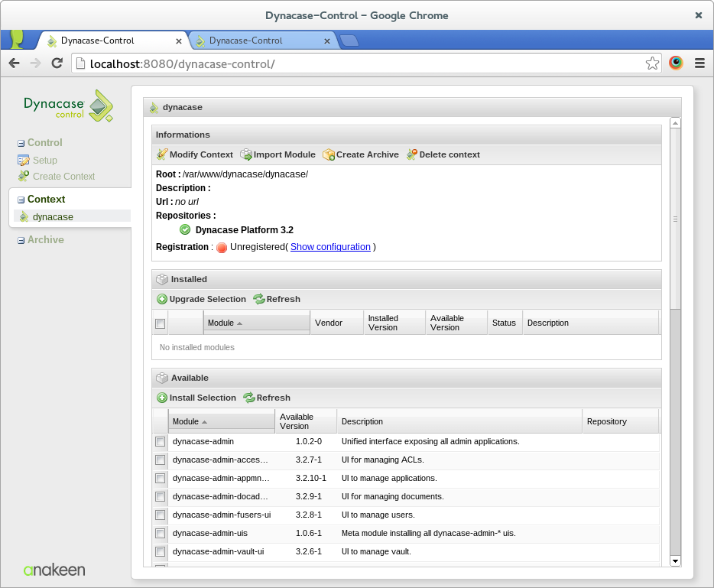Click the Setup icon in sidebar
The image size is (714, 588).
pos(23,161)
